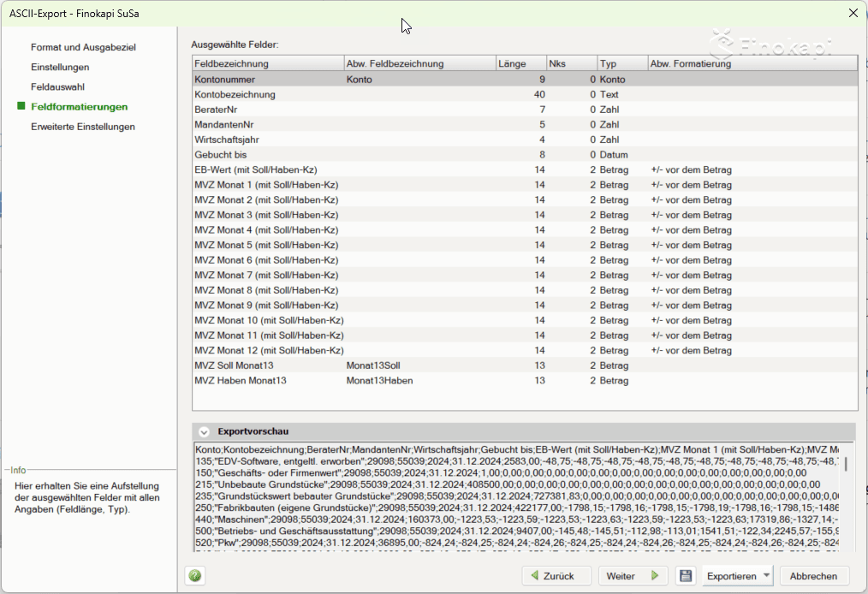Select the MVZ Monat 5 row

pyautogui.click(x=525, y=246)
